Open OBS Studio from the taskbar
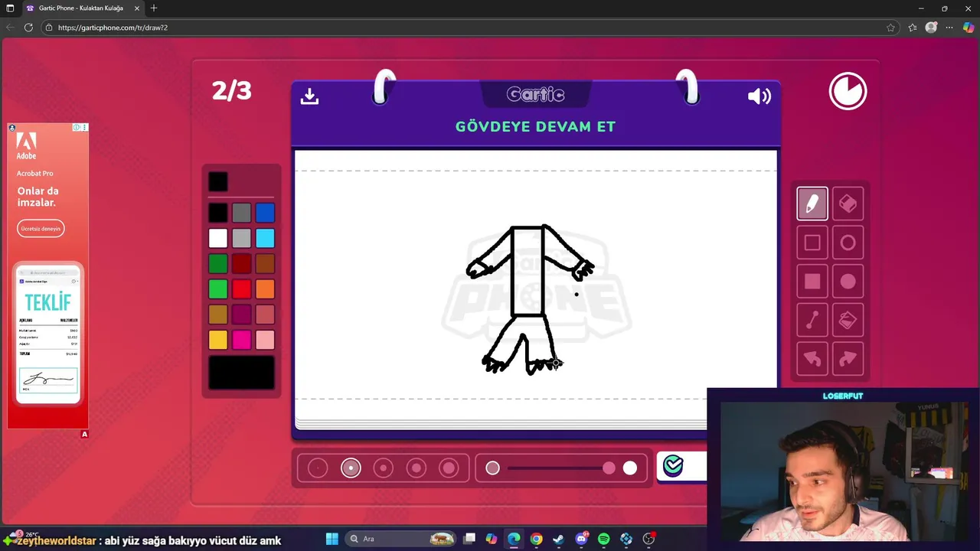The height and width of the screenshot is (551, 980). click(649, 539)
